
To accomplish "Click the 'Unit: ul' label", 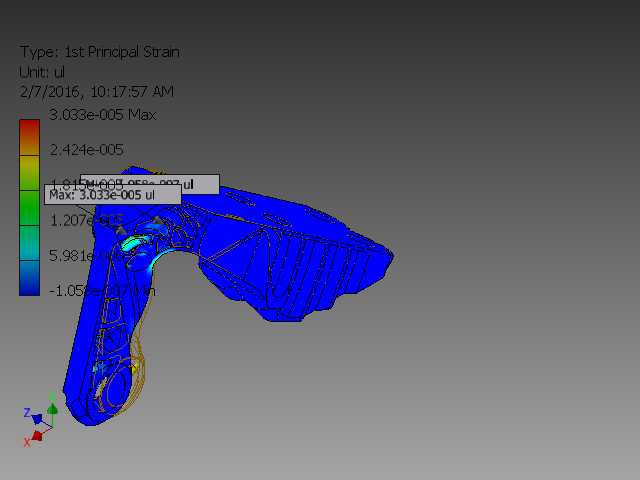I will click(42, 72).
